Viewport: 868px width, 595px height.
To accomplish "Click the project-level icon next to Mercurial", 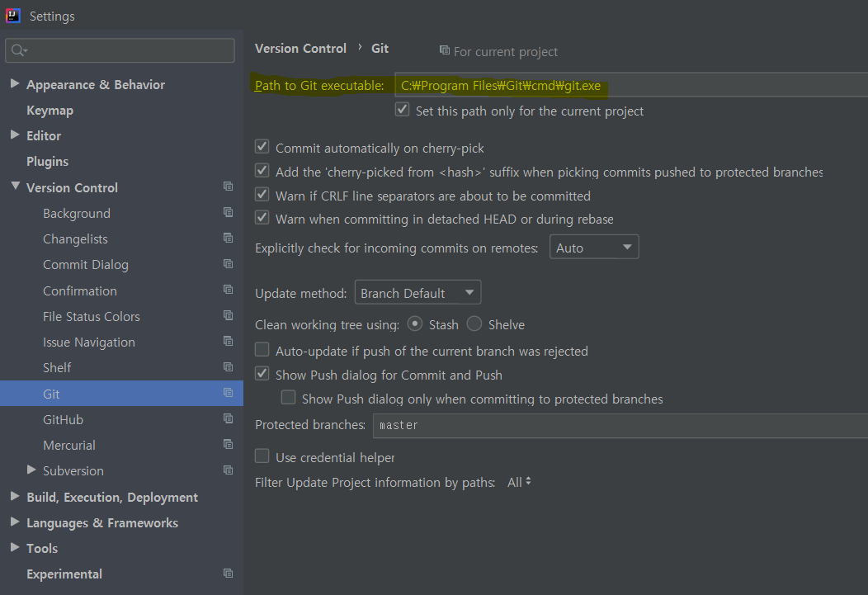I will point(228,444).
